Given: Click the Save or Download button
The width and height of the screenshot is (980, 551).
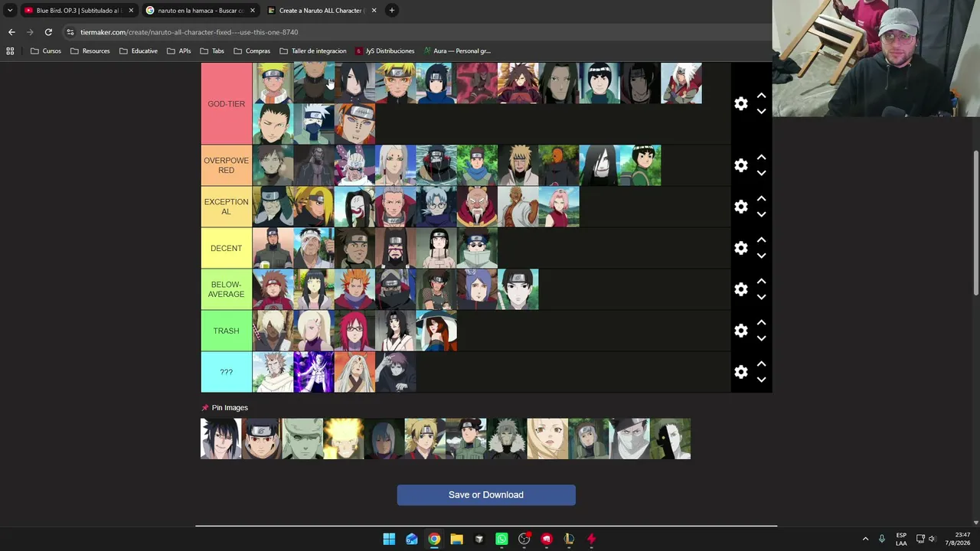Looking at the screenshot, I should point(486,495).
